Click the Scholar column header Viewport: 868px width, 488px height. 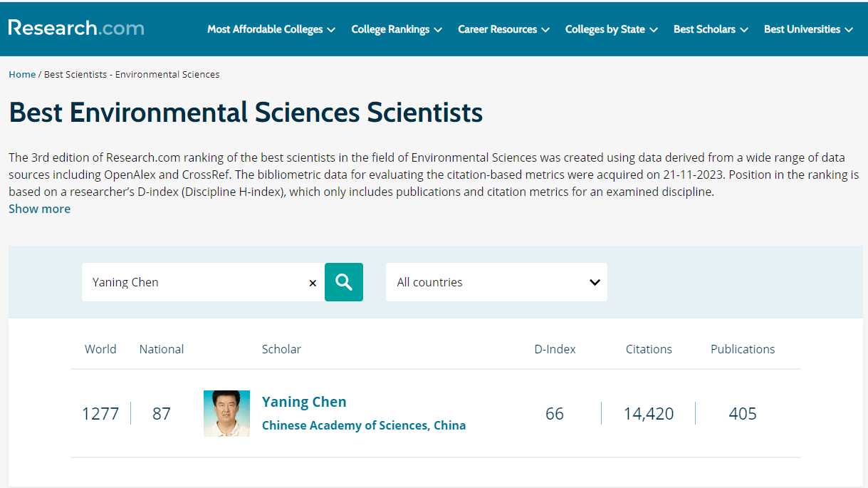(x=281, y=349)
